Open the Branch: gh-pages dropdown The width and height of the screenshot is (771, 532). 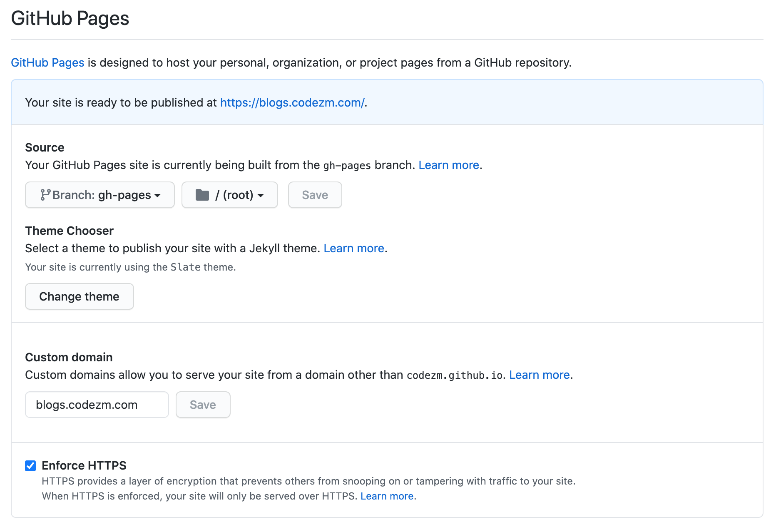pyautogui.click(x=100, y=195)
